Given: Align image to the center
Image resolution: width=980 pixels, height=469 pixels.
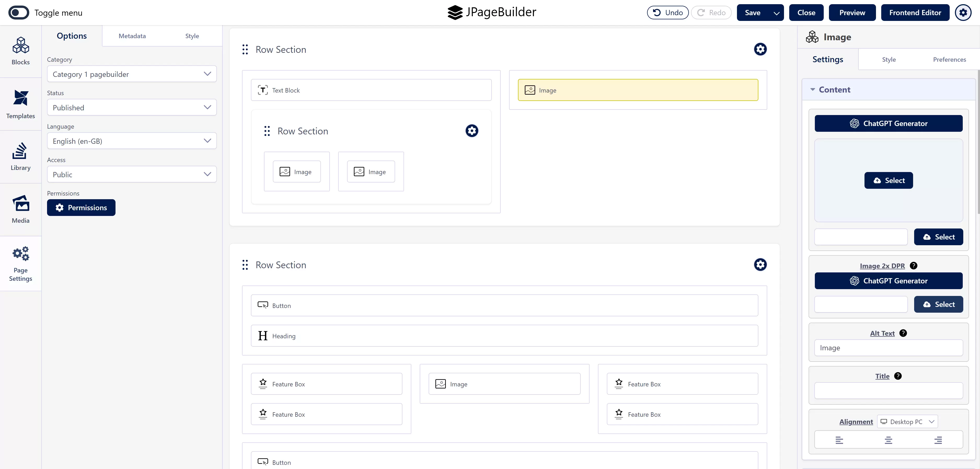Looking at the screenshot, I should coord(888,440).
